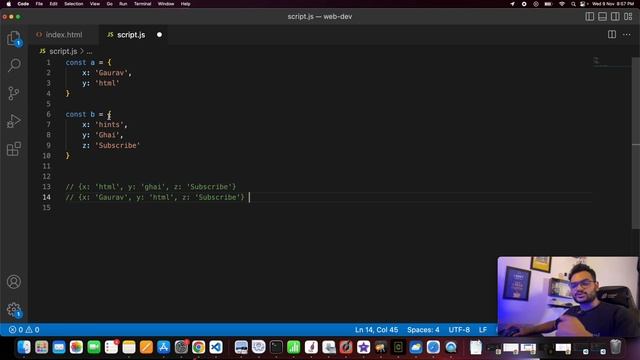The image size is (640, 360).
Task: Open the Help menu
Action: click(185, 4)
